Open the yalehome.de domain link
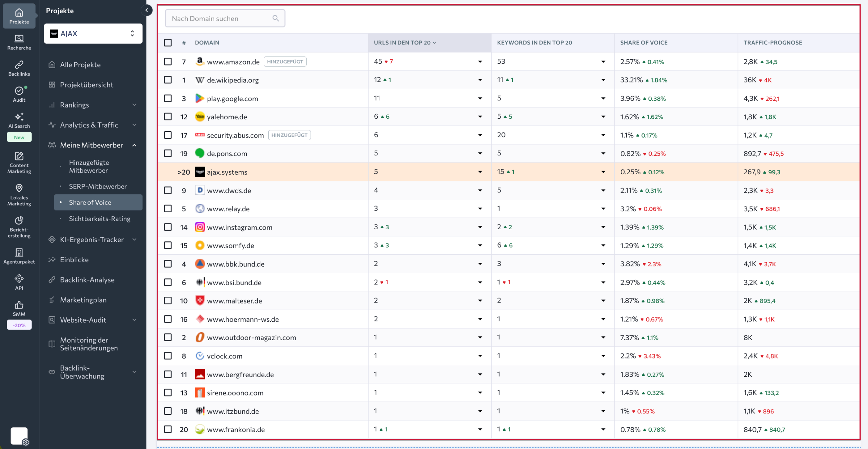The image size is (868, 449). 227,117
